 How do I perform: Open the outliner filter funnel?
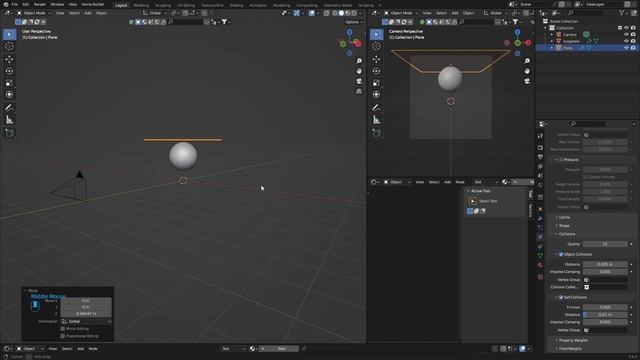coord(622,13)
